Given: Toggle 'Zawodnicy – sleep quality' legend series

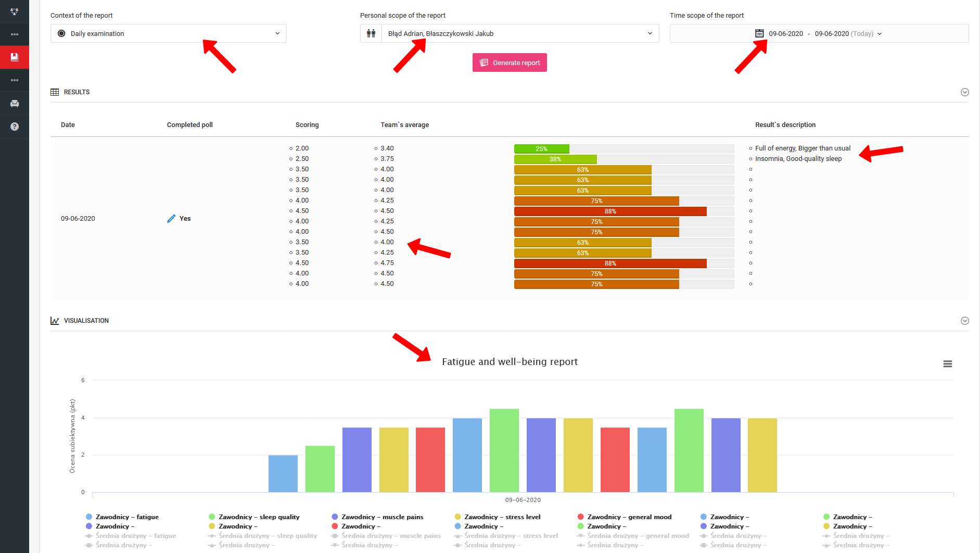Looking at the screenshot, I should pos(258,517).
